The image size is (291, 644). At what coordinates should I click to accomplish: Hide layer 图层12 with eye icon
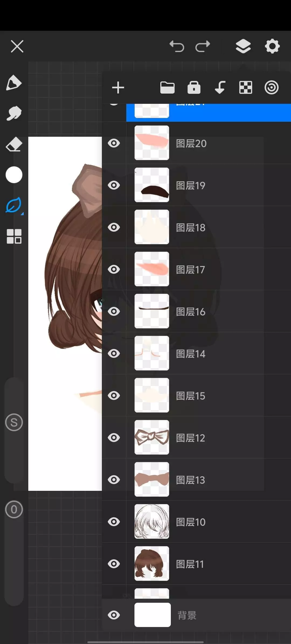tap(114, 438)
